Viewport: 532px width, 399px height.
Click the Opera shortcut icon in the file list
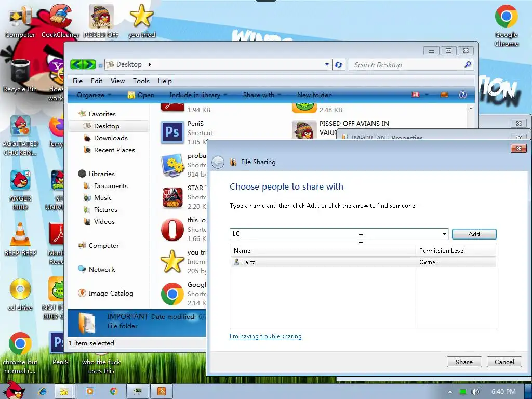pos(172,230)
